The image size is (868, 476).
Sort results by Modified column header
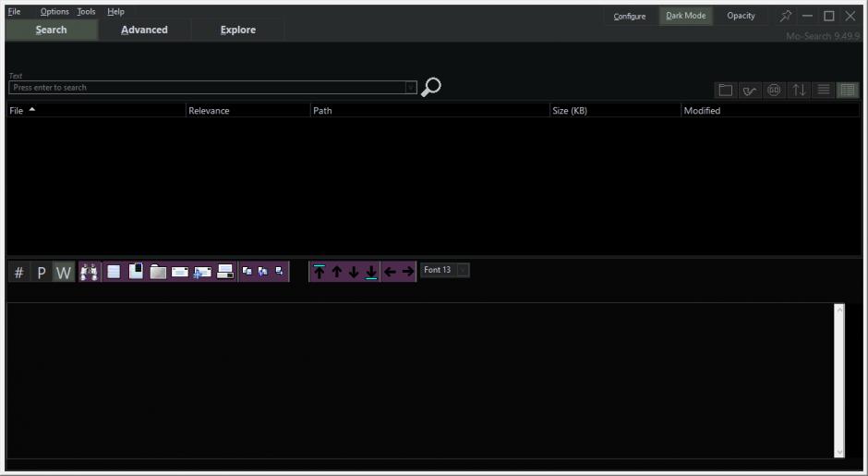coord(770,110)
